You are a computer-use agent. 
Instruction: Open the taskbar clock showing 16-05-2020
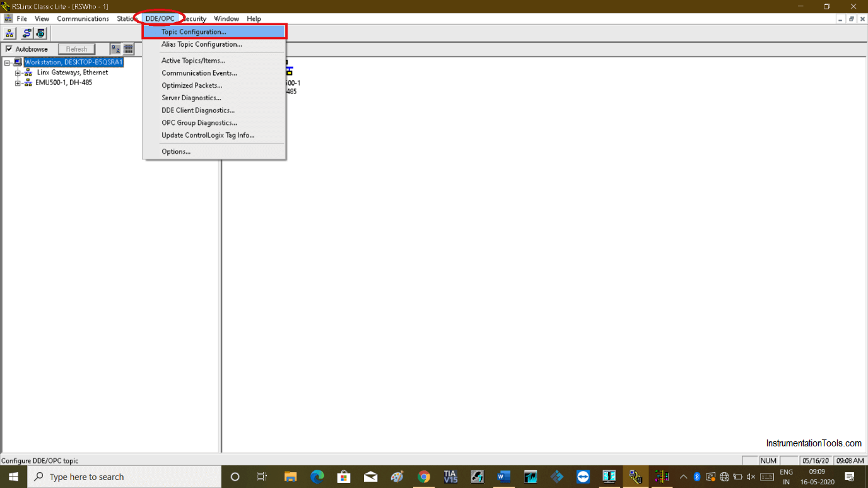818,477
